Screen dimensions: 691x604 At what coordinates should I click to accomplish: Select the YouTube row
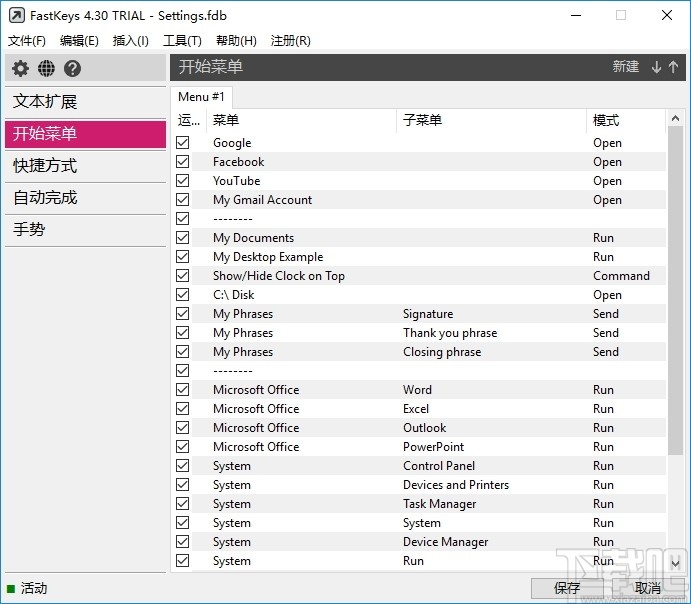420,181
